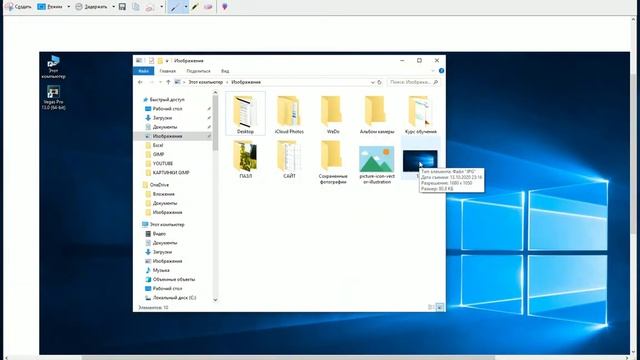Click the Explorer forward navigation arrow
640x360 pixels.
pyautogui.click(x=151, y=82)
